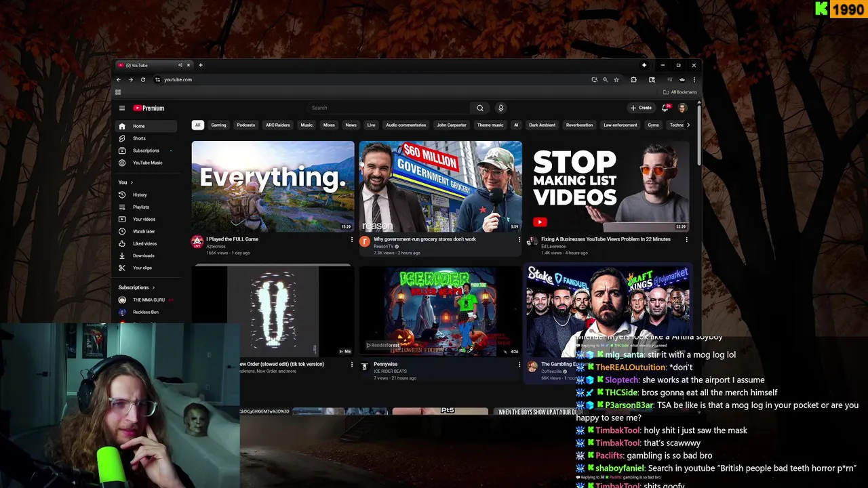Screen dimensions: 868x488
Task: Open options for government-run grocery stores video
Action: point(519,239)
